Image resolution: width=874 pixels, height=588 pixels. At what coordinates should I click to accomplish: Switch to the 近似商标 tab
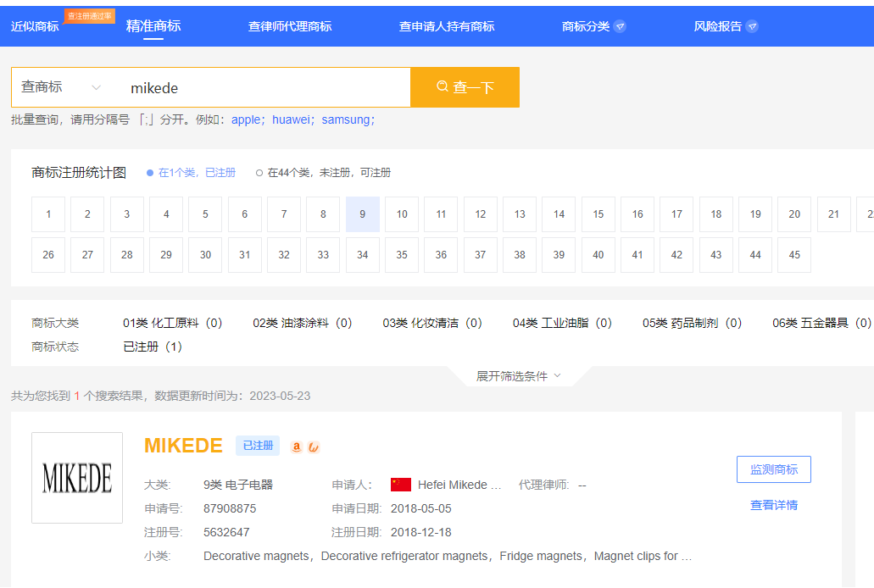click(x=35, y=25)
